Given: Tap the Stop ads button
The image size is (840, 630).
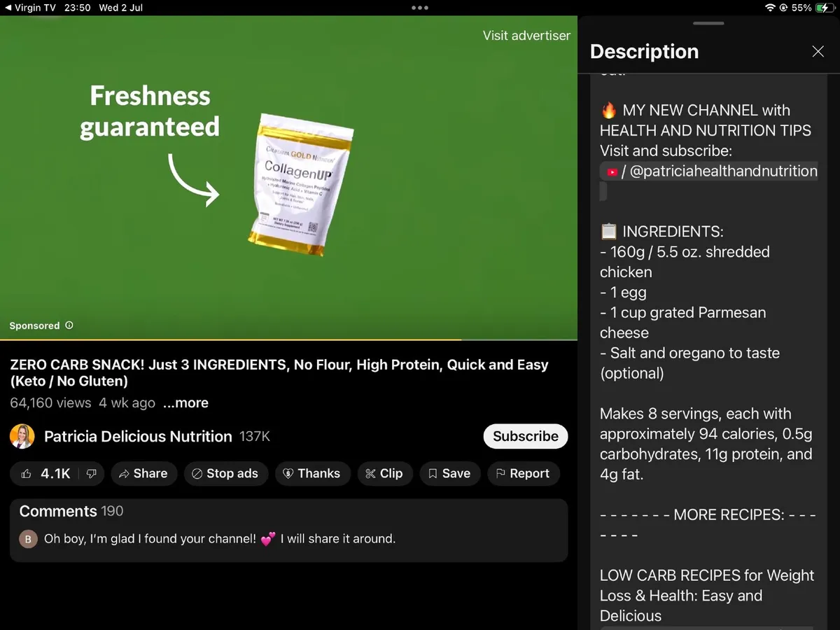Looking at the screenshot, I should 225,474.
